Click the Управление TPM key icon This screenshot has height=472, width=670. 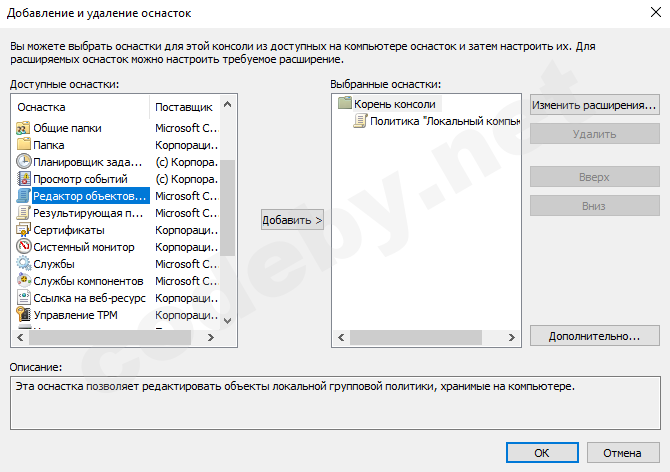[23, 315]
